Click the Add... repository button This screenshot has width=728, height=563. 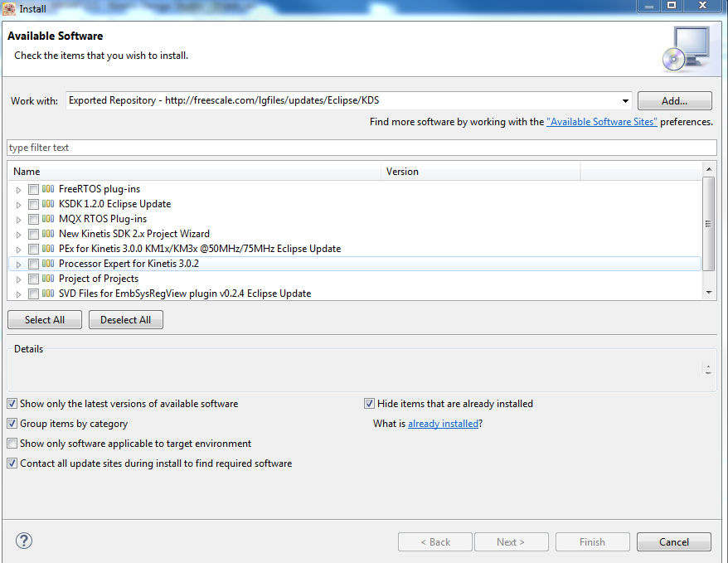pos(674,100)
